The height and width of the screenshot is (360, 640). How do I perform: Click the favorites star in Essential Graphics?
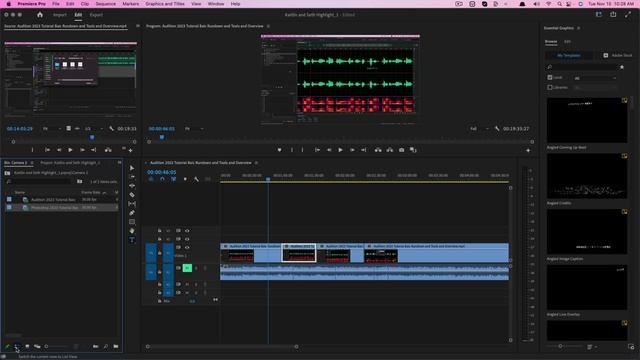tap(622, 67)
